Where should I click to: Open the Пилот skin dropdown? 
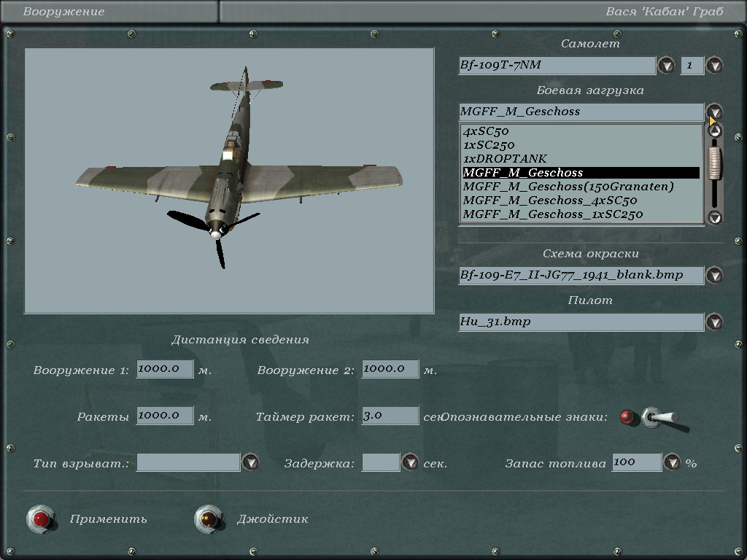click(x=714, y=322)
